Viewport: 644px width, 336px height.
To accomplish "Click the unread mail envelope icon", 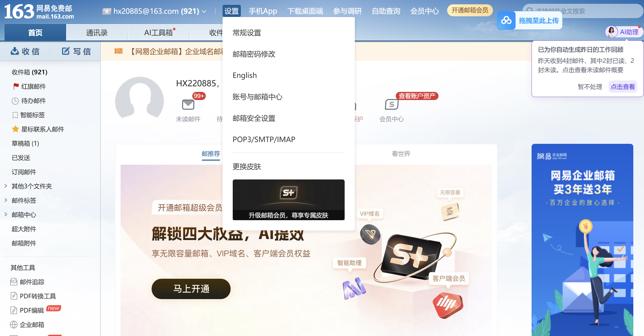I will (x=188, y=104).
